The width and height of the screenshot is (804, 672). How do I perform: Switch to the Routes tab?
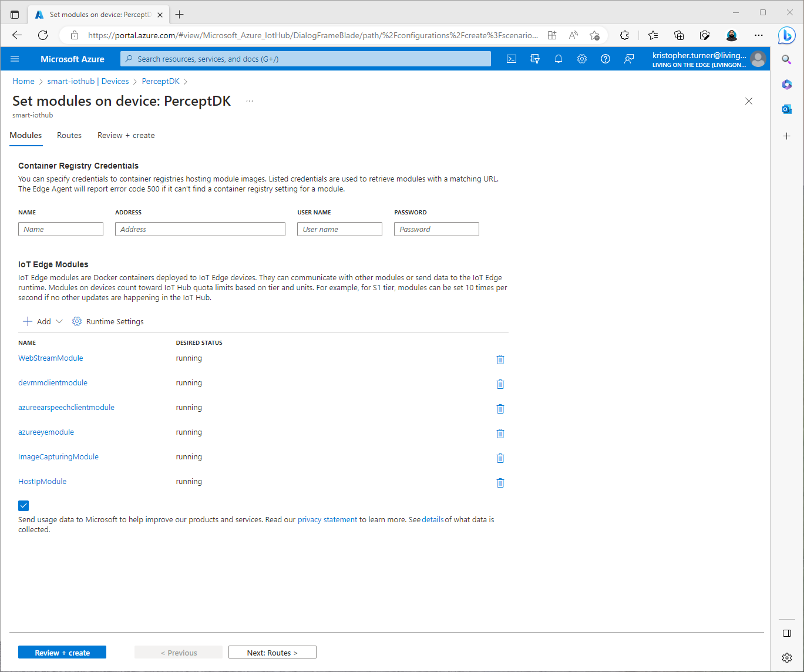[x=69, y=135]
